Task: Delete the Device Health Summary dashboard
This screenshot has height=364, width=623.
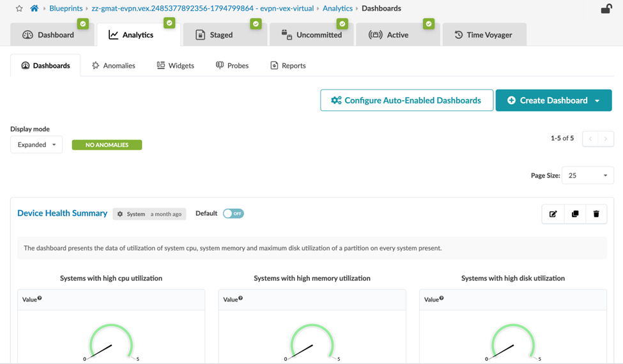Action: pos(596,214)
